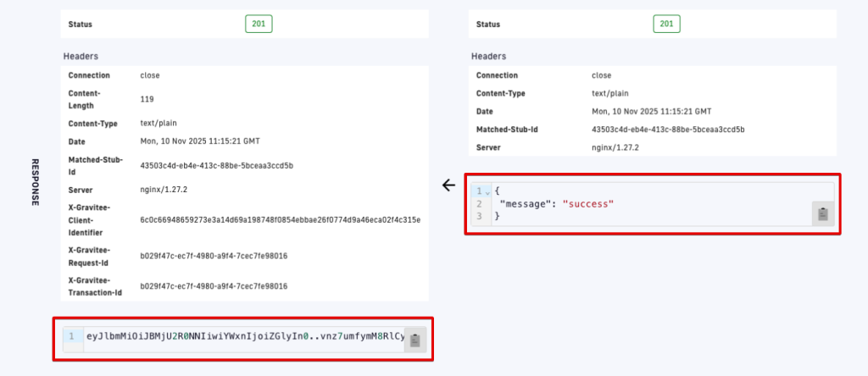Click the "message" key in JSON editor
Screen dimensions: 868x376
pos(526,203)
